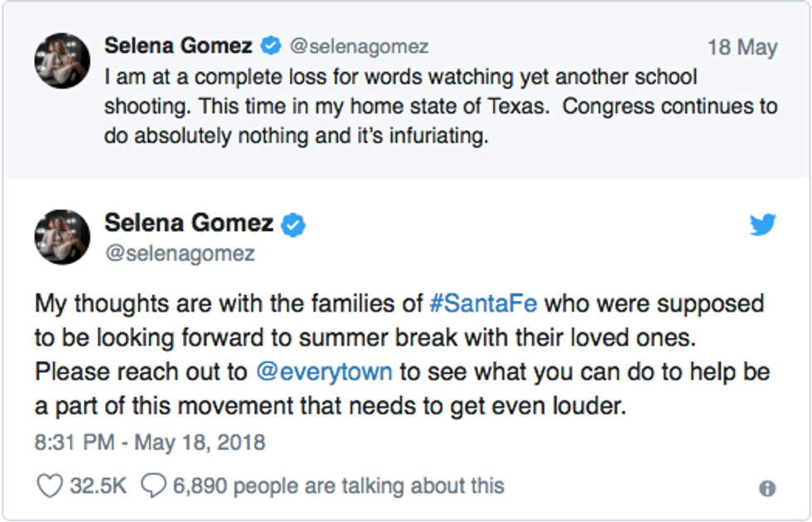This screenshot has height=522, width=812.
Task: View "6,890 people are talking about this"
Action: (x=338, y=486)
